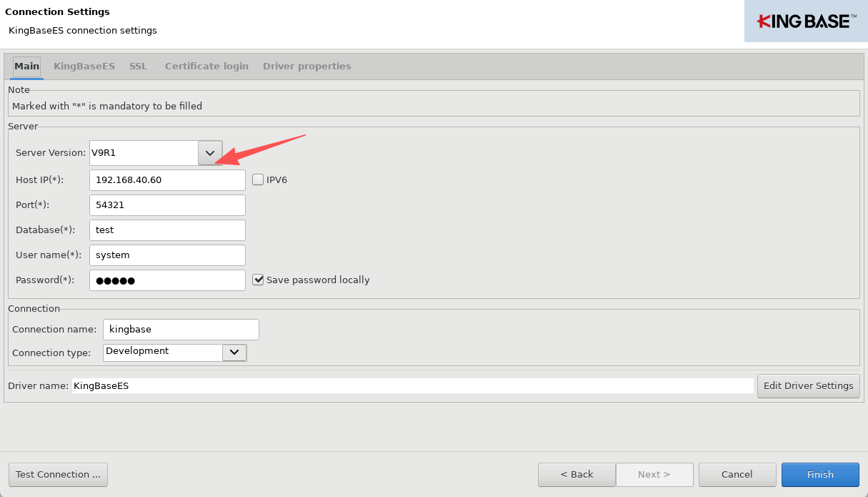Expand the Server Version dropdown arrow
The width and height of the screenshot is (868, 497).
pos(210,153)
